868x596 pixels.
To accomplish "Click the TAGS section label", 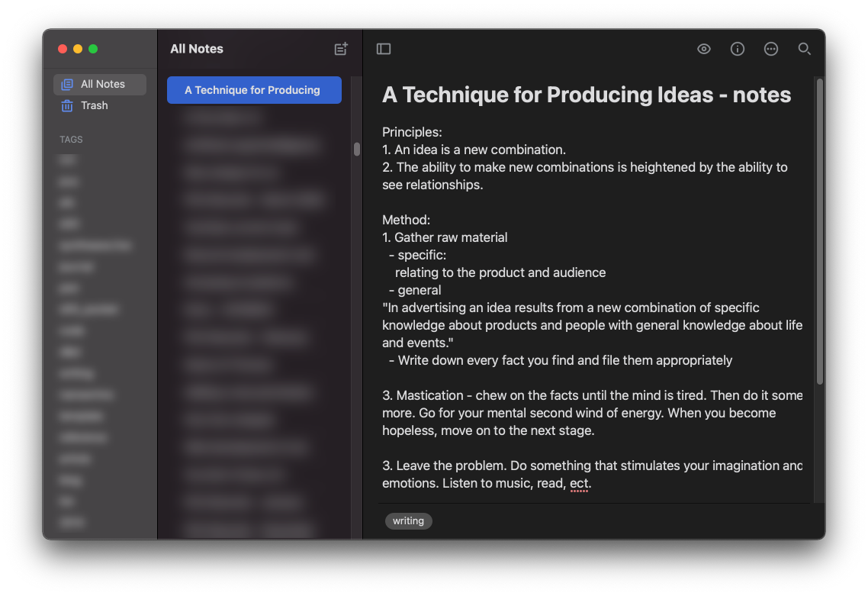I will coord(71,140).
